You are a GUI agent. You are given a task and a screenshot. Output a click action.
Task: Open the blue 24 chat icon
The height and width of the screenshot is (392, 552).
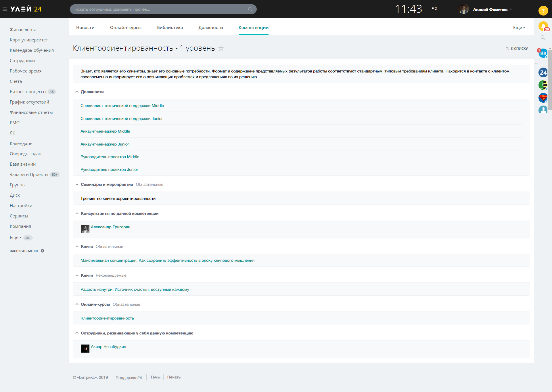(543, 72)
